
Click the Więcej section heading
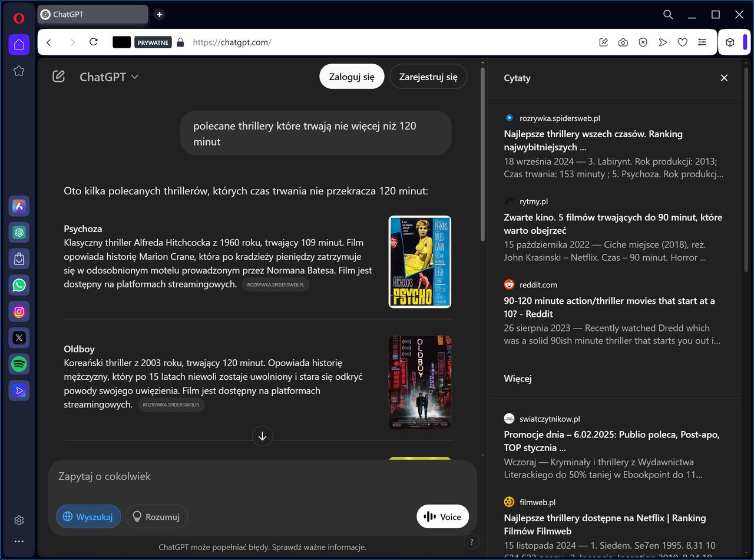518,379
